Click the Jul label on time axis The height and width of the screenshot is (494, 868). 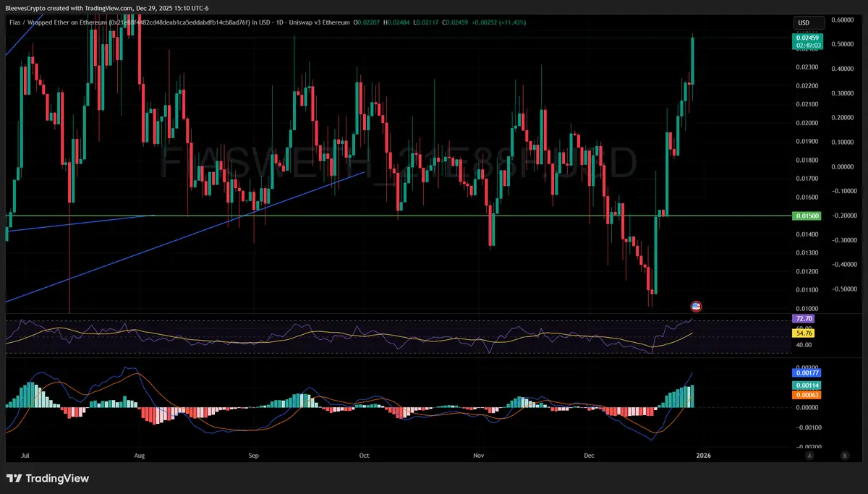pyautogui.click(x=26, y=456)
